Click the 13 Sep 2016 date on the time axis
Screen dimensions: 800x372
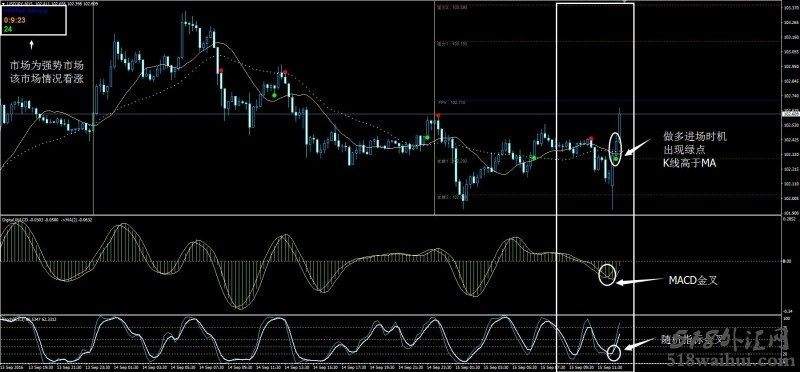coord(13,367)
